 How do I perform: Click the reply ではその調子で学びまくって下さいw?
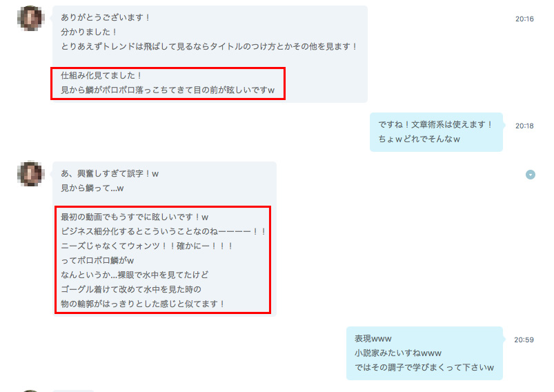(x=424, y=367)
